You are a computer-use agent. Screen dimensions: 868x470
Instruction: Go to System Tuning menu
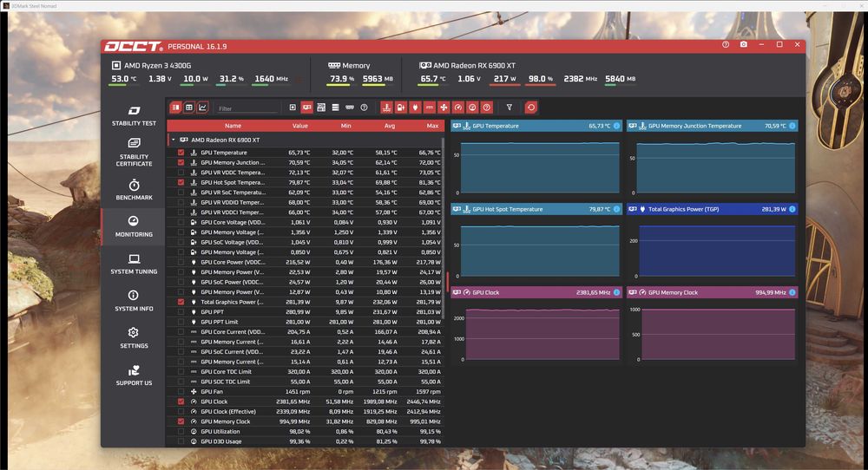(x=134, y=264)
